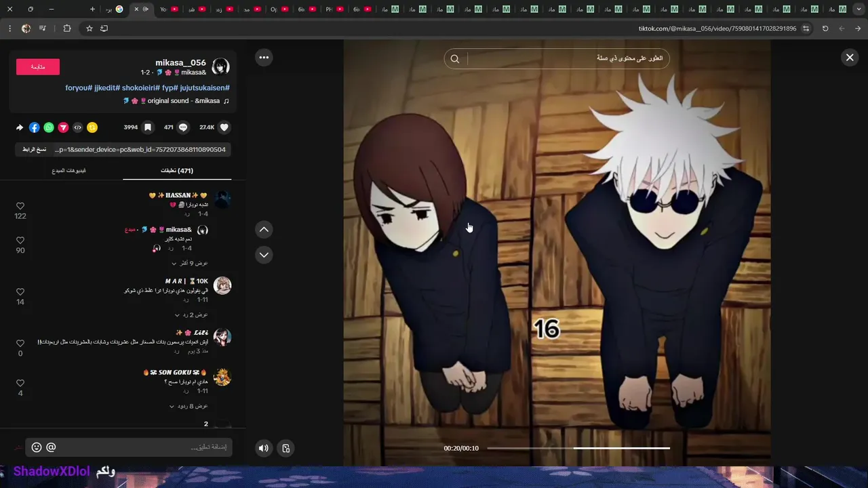This screenshot has width=868, height=488.
Task: Open the #jujutsukaisen hashtag
Action: coord(205,88)
